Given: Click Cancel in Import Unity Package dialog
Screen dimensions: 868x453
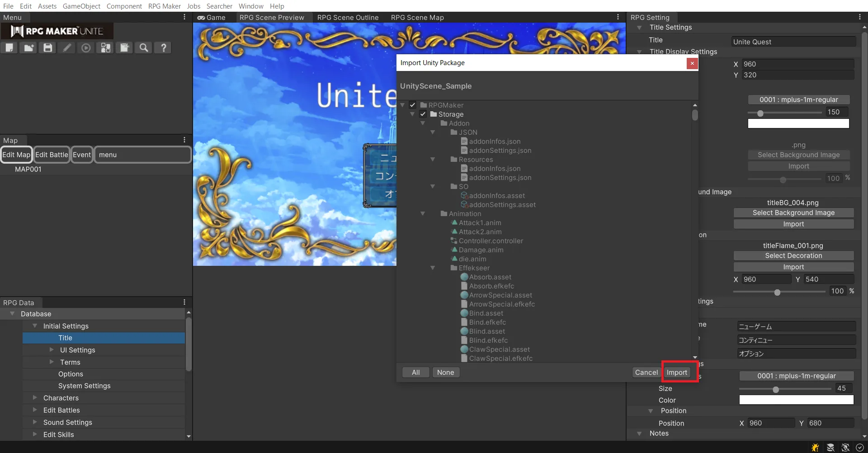Looking at the screenshot, I should click(x=646, y=373).
